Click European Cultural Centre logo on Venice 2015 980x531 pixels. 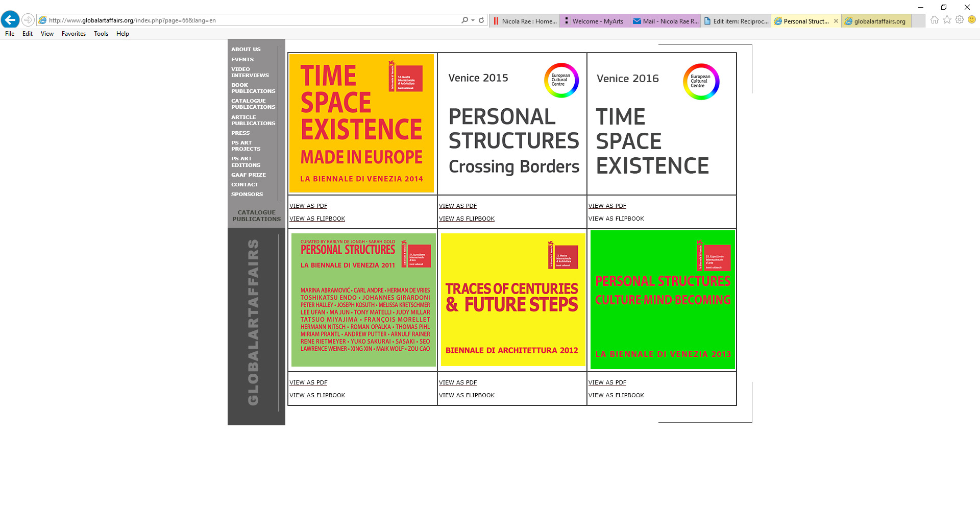[561, 80]
